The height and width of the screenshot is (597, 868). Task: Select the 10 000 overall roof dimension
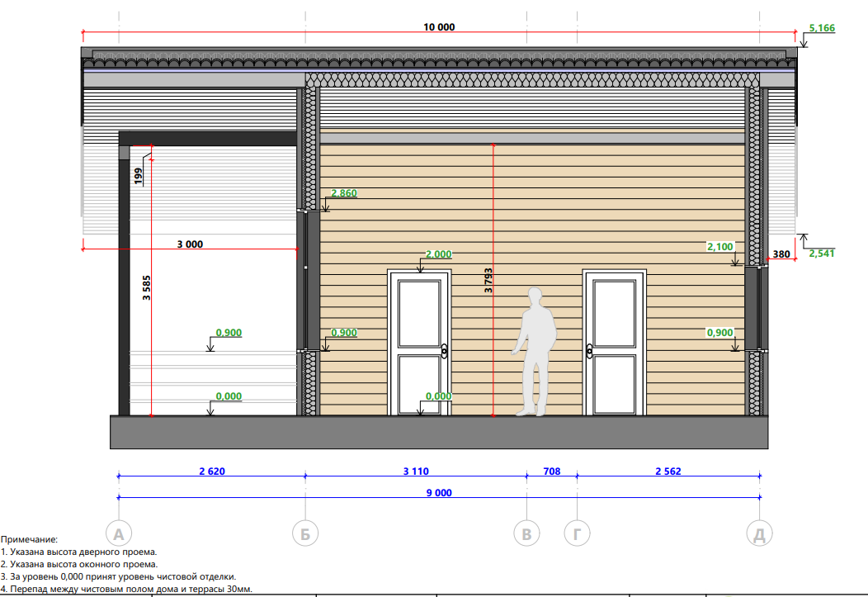click(439, 26)
